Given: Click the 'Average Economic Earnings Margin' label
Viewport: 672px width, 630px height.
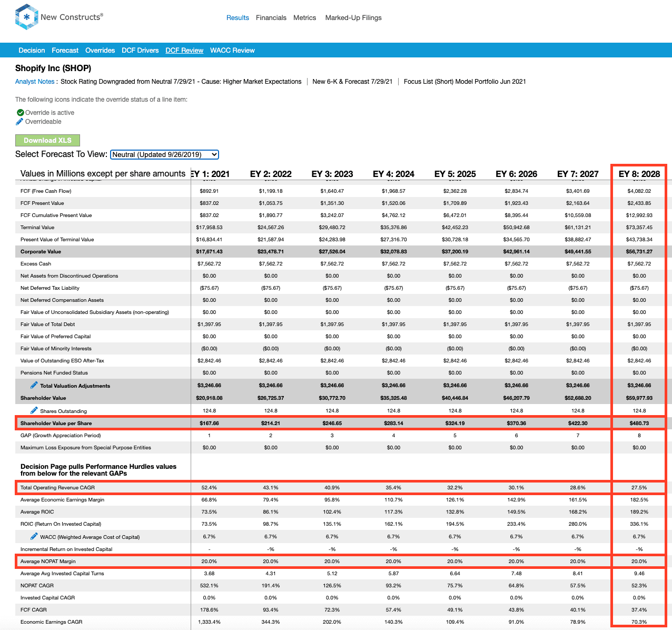Looking at the screenshot, I should (62, 500).
